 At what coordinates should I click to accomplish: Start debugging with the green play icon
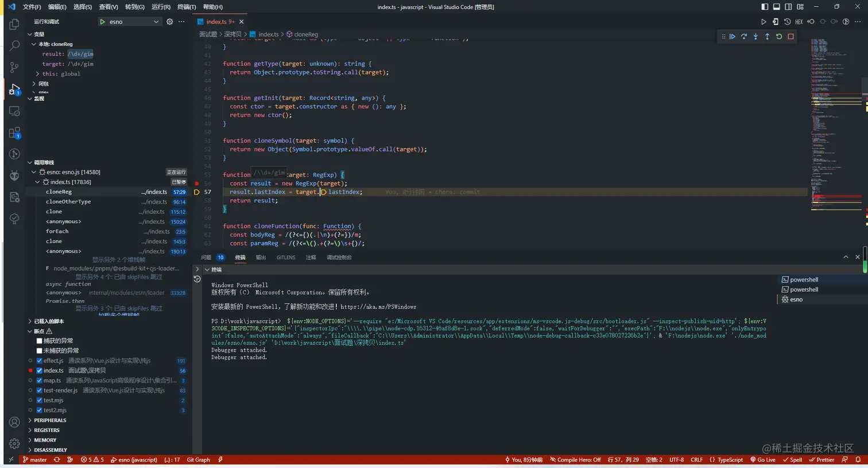[103, 22]
